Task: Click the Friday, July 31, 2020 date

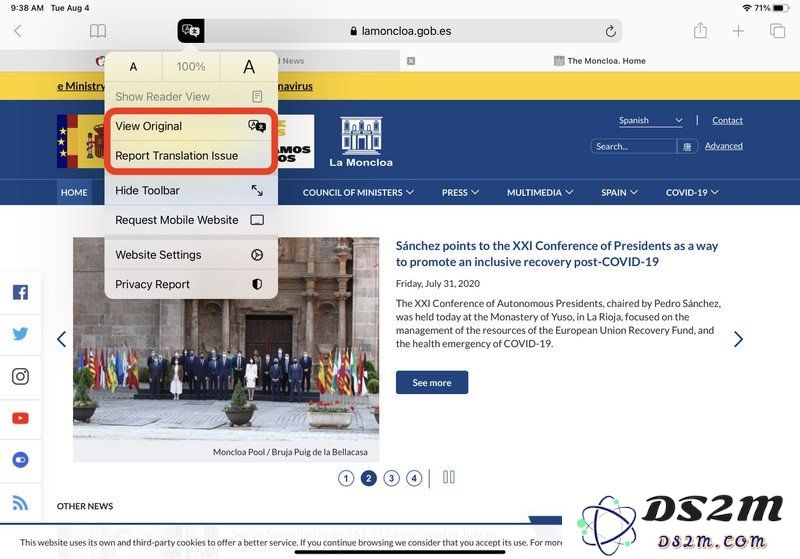Action: coord(438,284)
